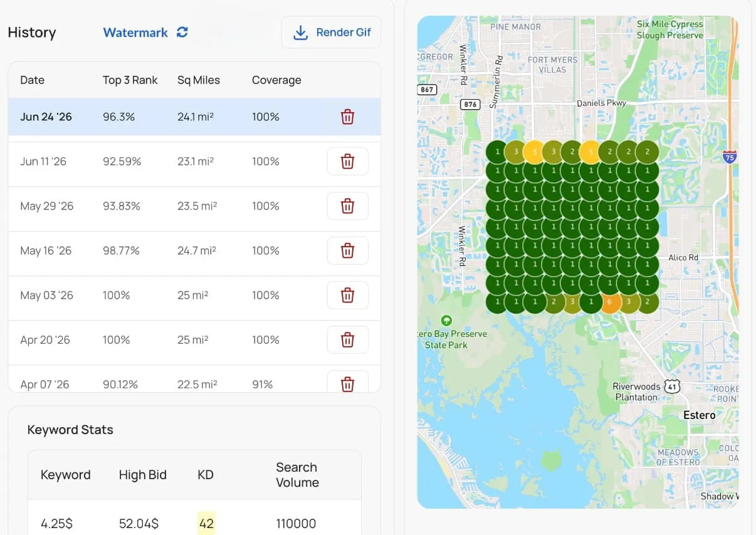Click the Six Mile Cypress Slough Preserve label

pyautogui.click(x=669, y=29)
